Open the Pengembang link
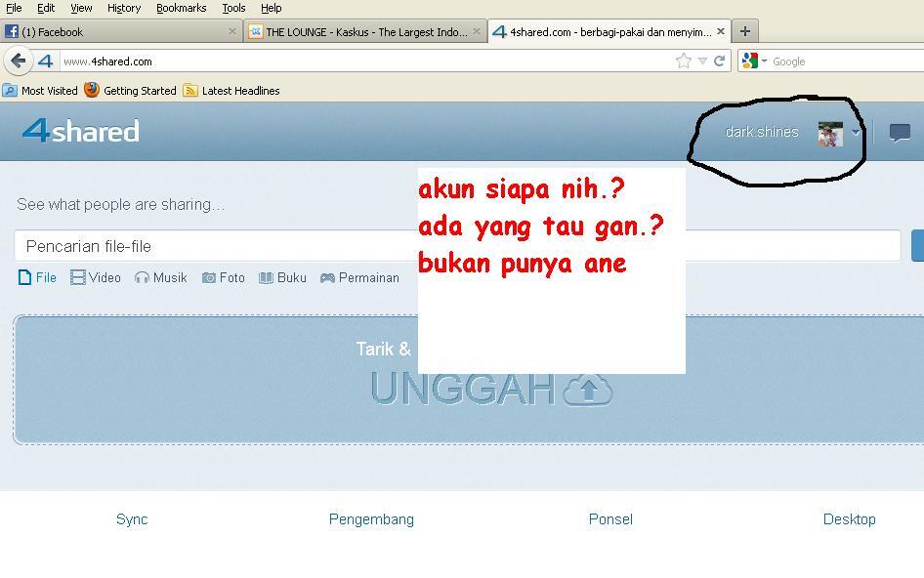This screenshot has width=924, height=578. pyautogui.click(x=371, y=519)
